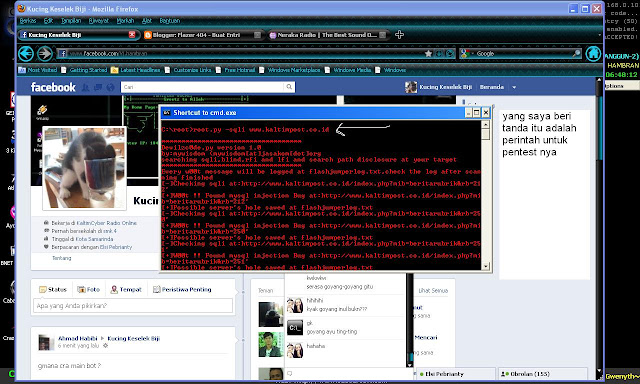The width and height of the screenshot is (640, 384).
Task: Select the Foto post option
Action: [x=89, y=289]
